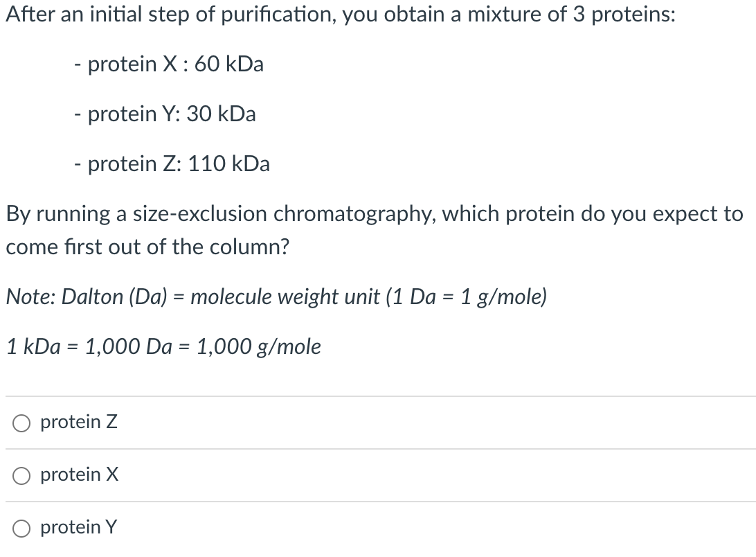The image size is (756, 557).
Task: Click the '1 kDa = 1,000 Da' conversion line
Action: (164, 346)
